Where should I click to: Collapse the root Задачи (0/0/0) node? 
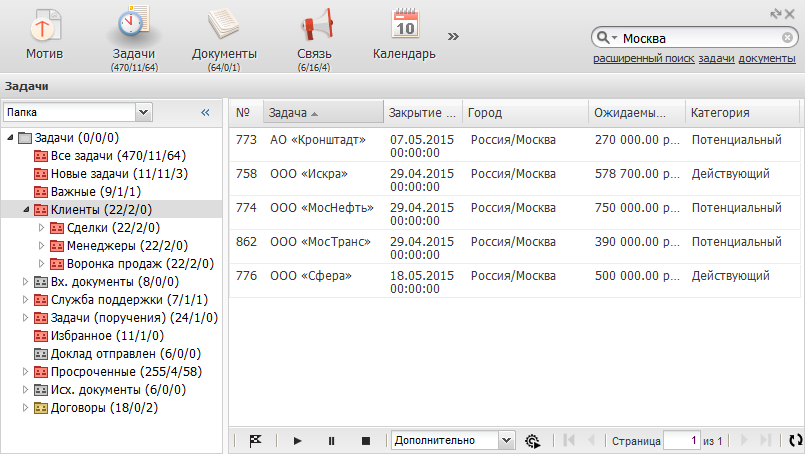[x=10, y=138]
